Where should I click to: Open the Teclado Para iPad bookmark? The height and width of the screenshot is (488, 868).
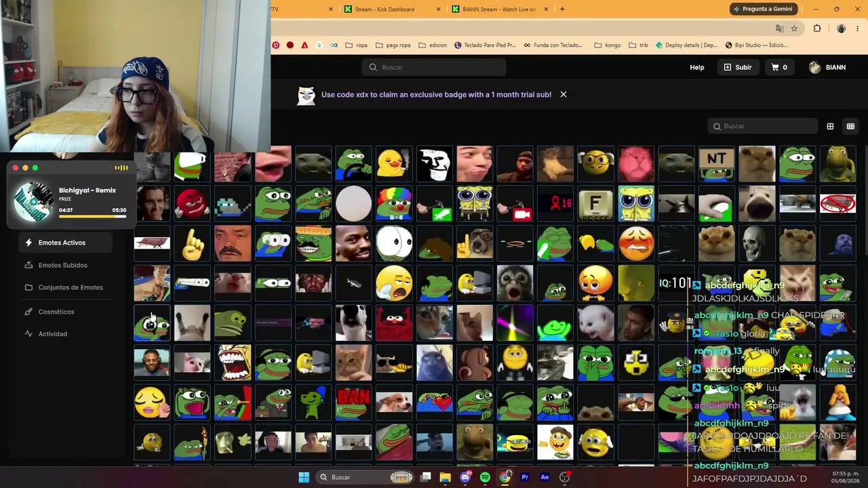(x=486, y=45)
